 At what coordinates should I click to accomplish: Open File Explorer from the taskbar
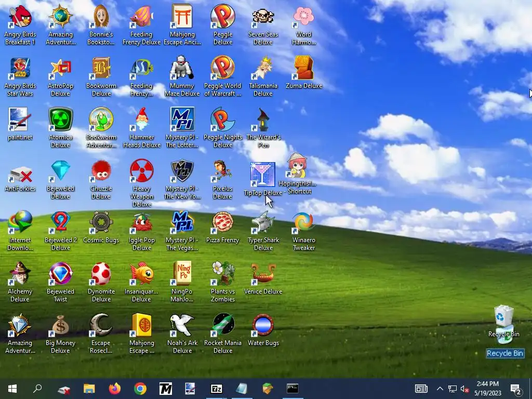coord(89,389)
